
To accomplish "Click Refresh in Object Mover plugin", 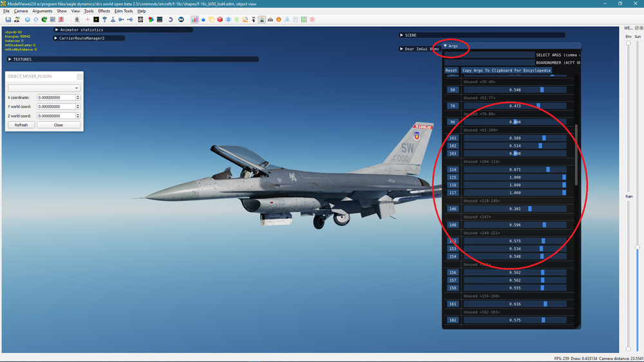I will pos(21,125).
